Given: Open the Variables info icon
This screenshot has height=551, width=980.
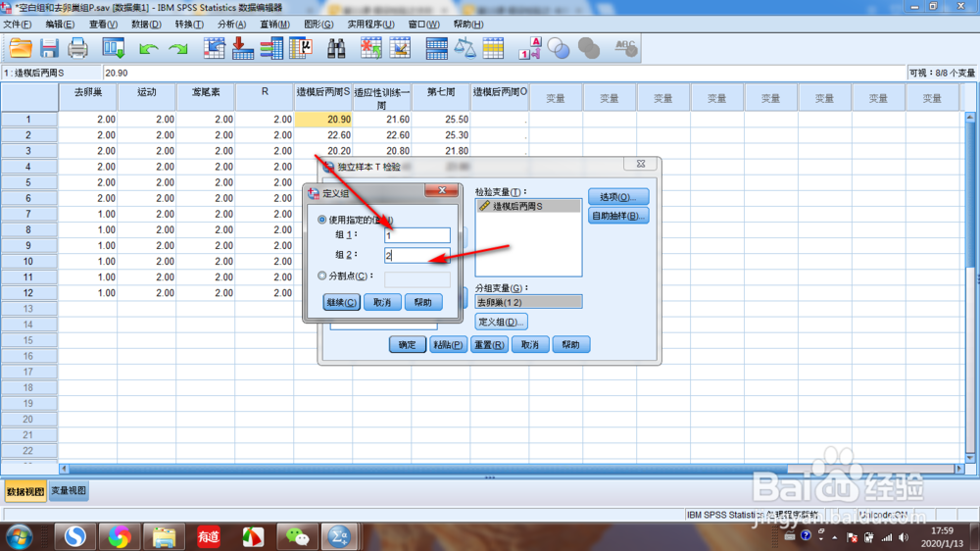Looking at the screenshot, I should click(271, 48).
